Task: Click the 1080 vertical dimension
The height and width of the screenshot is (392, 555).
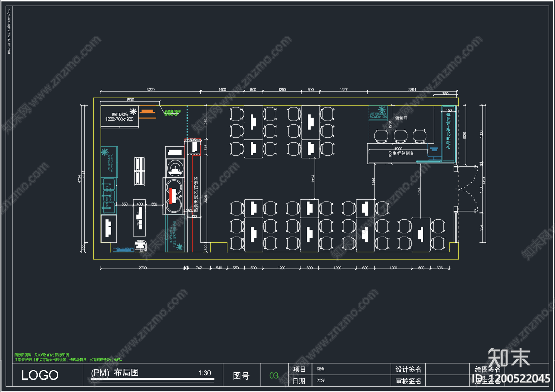Action: [x=205, y=122]
